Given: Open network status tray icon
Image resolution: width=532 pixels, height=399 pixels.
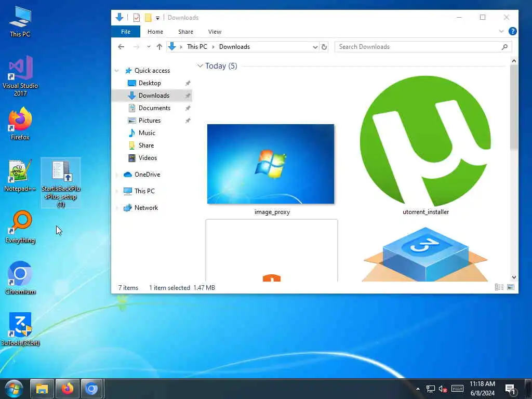Looking at the screenshot, I should tap(430, 389).
